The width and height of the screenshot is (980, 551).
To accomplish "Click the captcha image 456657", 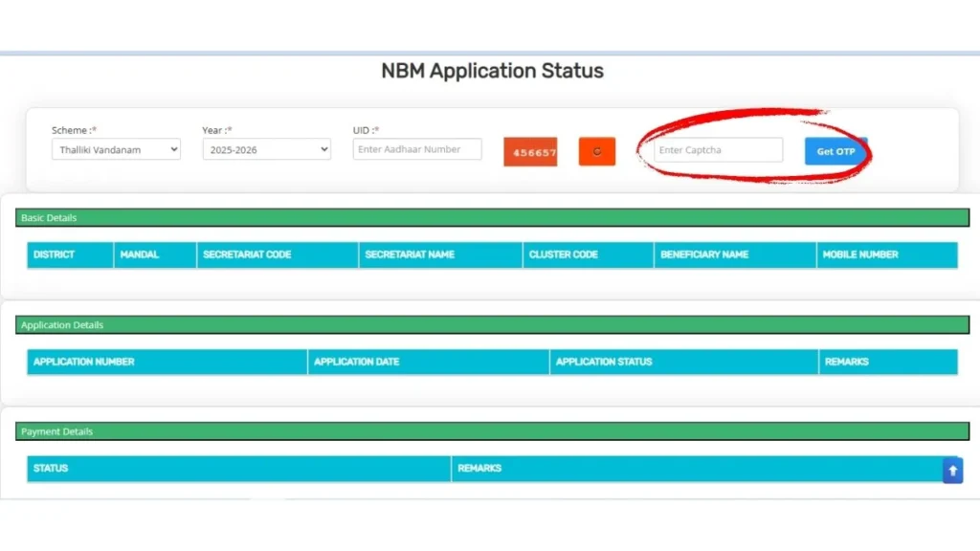I will pyautogui.click(x=530, y=152).
